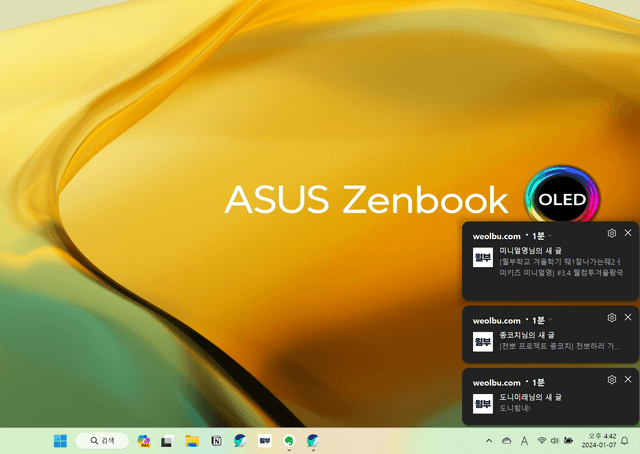Toggle the IME input mode A indicator

pos(524,441)
